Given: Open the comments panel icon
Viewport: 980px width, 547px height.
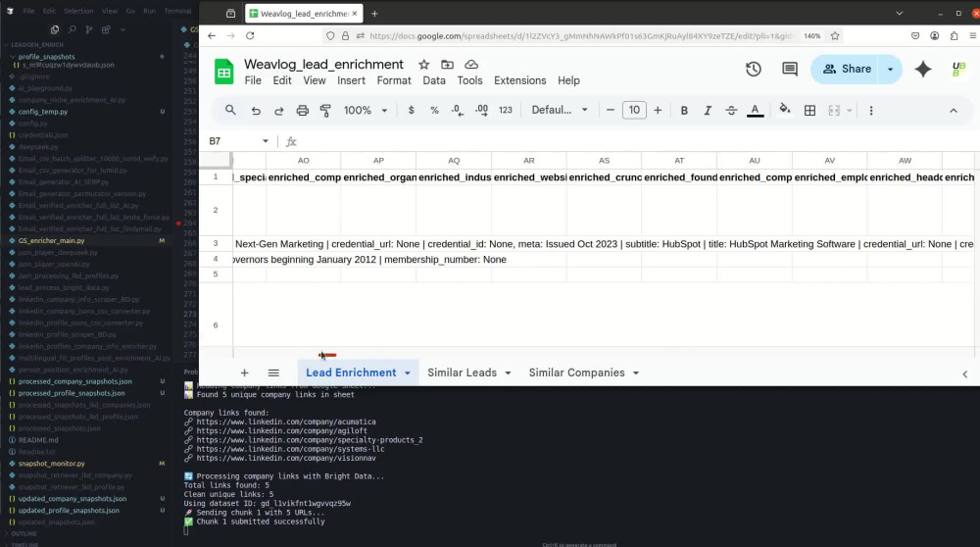Looking at the screenshot, I should pos(789,69).
